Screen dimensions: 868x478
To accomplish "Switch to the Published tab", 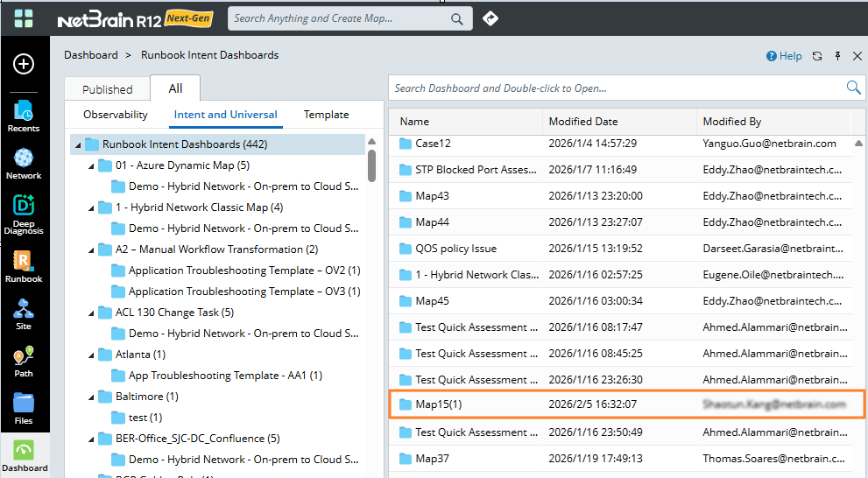I will point(107,89).
